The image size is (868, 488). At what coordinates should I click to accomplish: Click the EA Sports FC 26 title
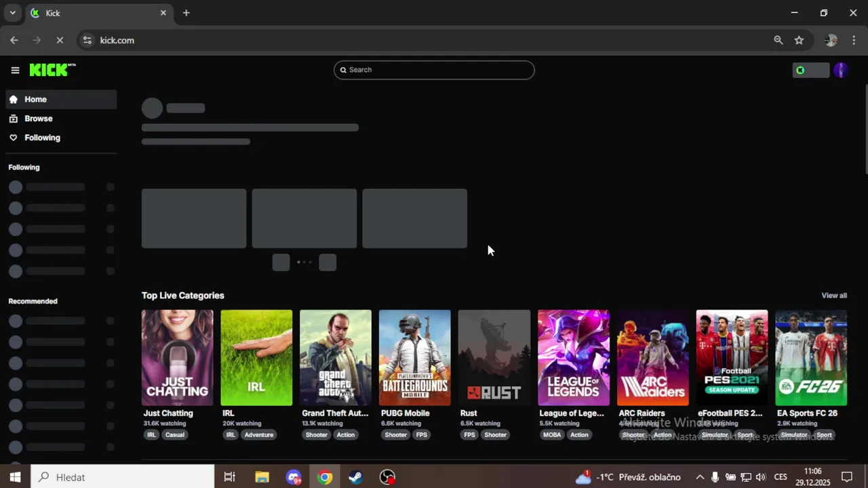pos(807,413)
